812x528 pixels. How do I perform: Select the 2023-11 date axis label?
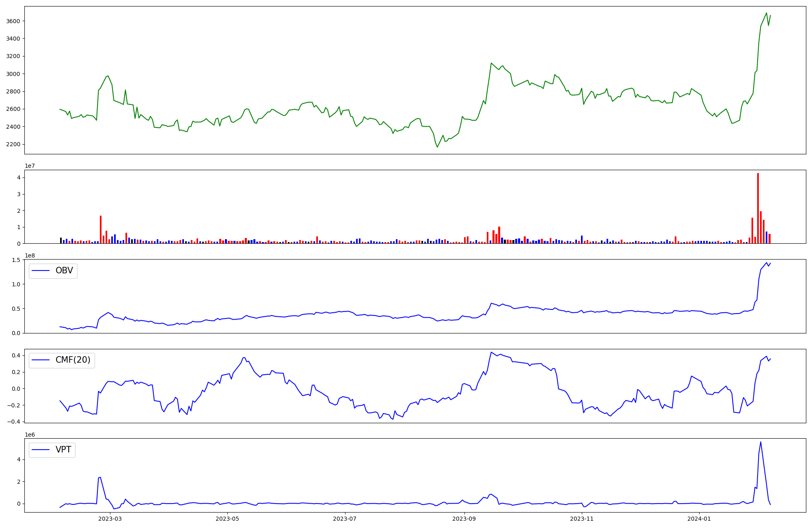pyautogui.click(x=582, y=519)
